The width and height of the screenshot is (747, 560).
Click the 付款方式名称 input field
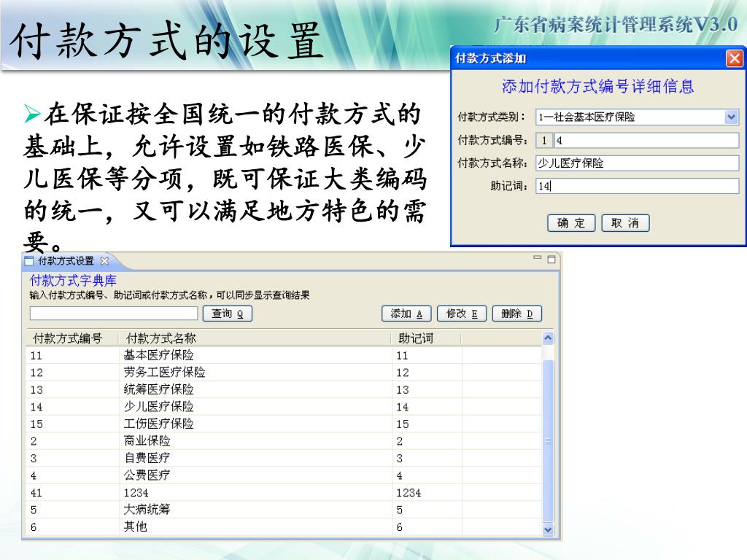[x=638, y=163]
